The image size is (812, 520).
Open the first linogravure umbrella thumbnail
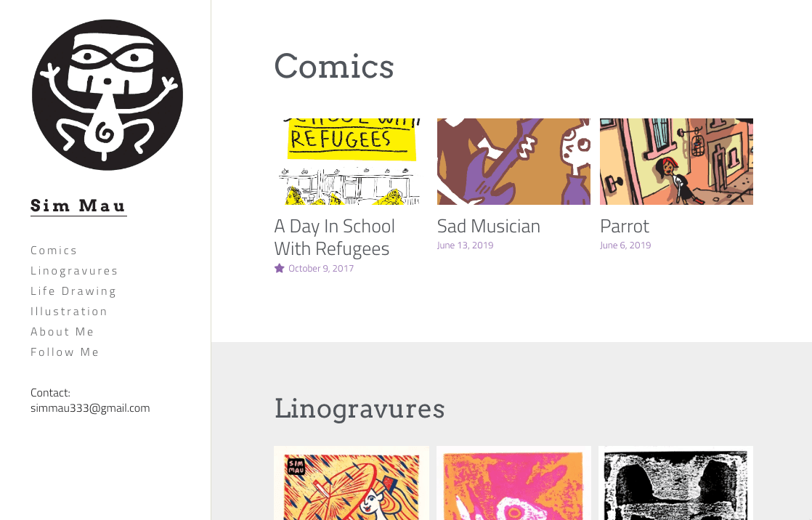(x=352, y=483)
